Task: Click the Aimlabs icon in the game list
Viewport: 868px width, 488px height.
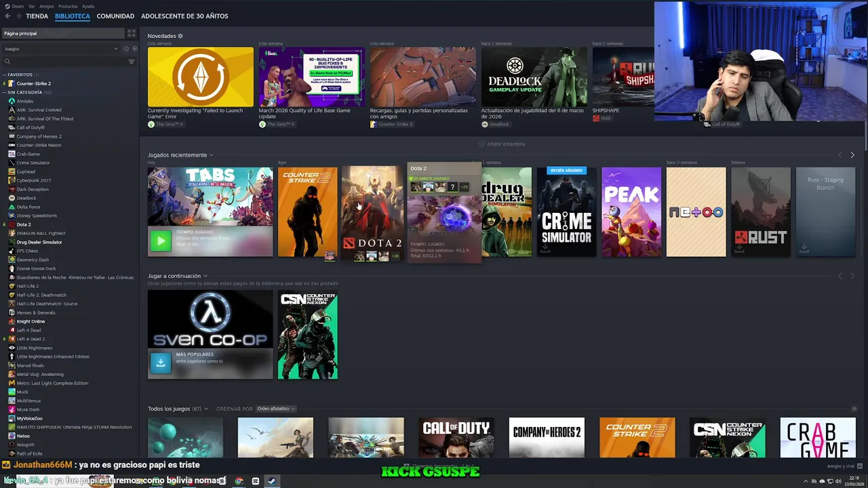Action: click(12, 101)
